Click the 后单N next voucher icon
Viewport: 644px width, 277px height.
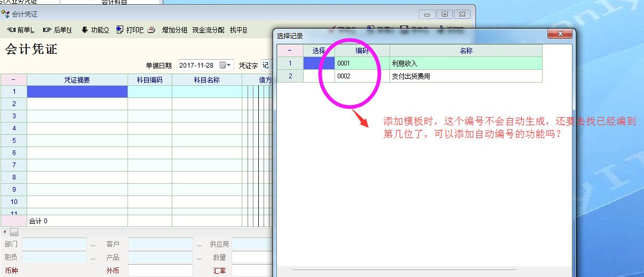click(x=47, y=30)
